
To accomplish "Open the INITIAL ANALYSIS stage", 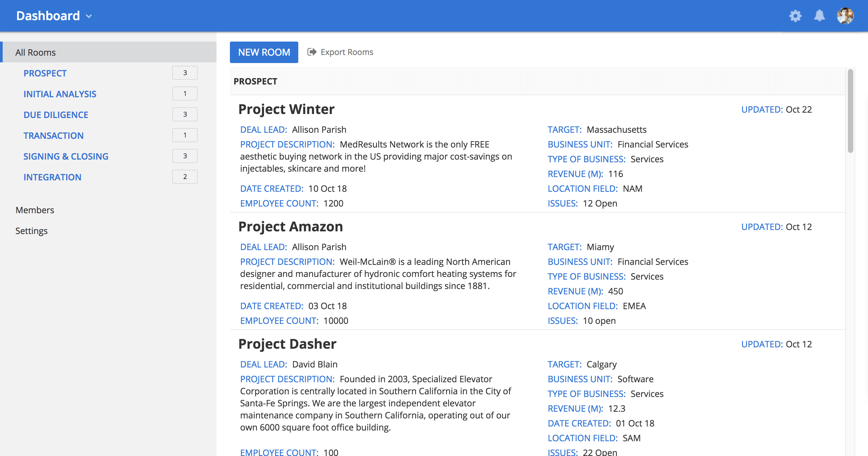I will click(x=60, y=94).
